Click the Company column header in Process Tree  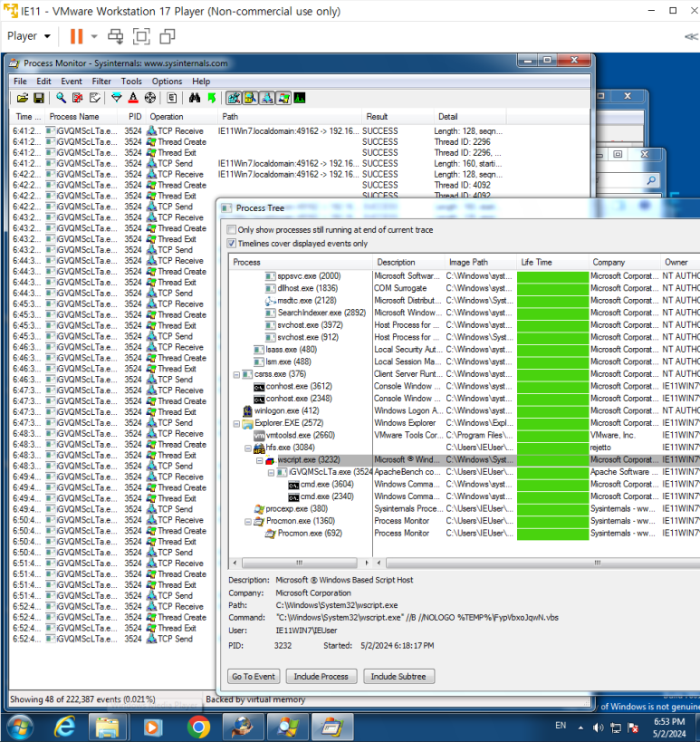pyautogui.click(x=624, y=262)
